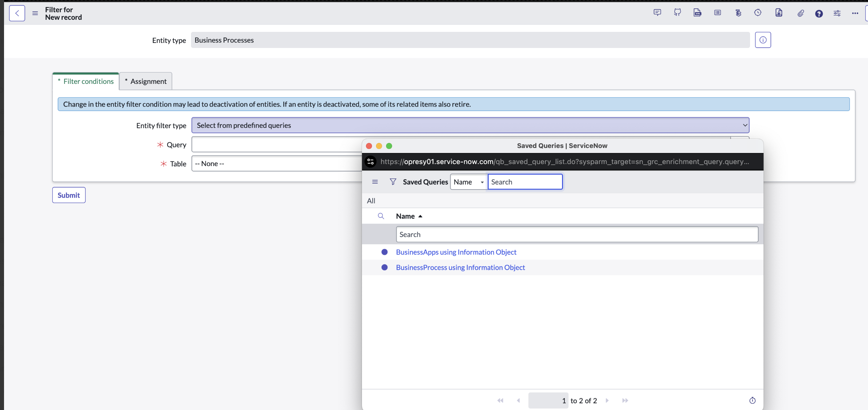Open the list view icon in header
The image size is (868, 410).
718,13
